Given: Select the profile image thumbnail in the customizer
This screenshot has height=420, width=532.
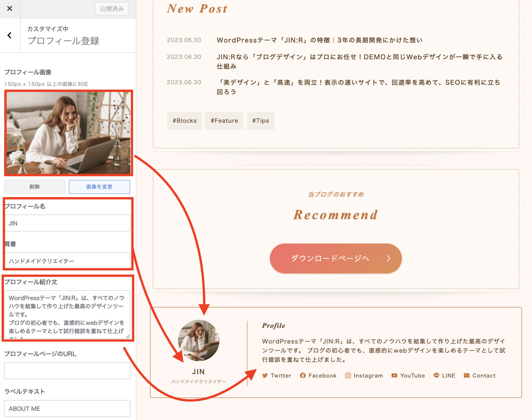Looking at the screenshot, I should tap(68, 133).
